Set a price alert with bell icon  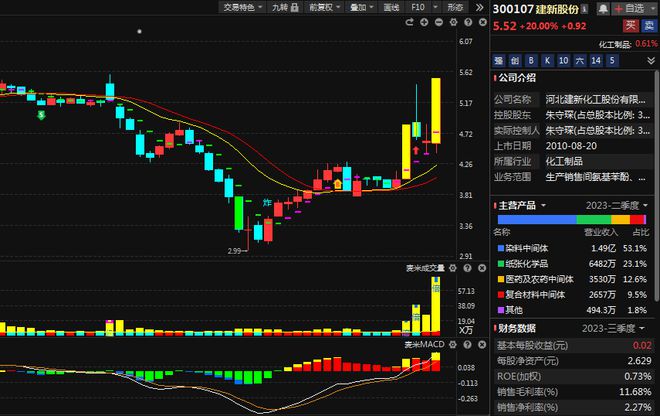603,9
